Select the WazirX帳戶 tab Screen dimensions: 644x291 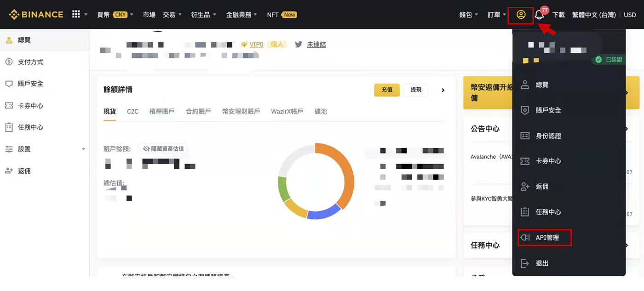[x=287, y=111]
